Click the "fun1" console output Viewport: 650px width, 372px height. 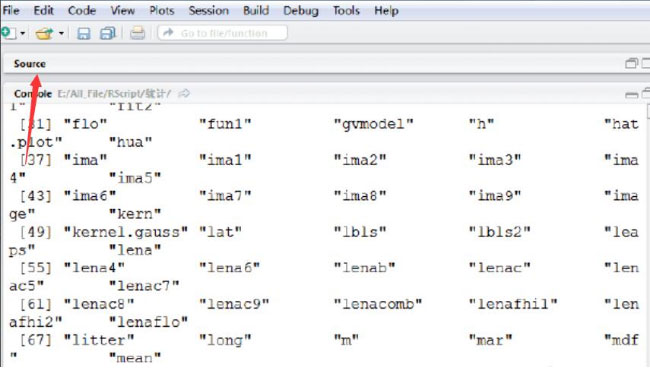[225, 124]
